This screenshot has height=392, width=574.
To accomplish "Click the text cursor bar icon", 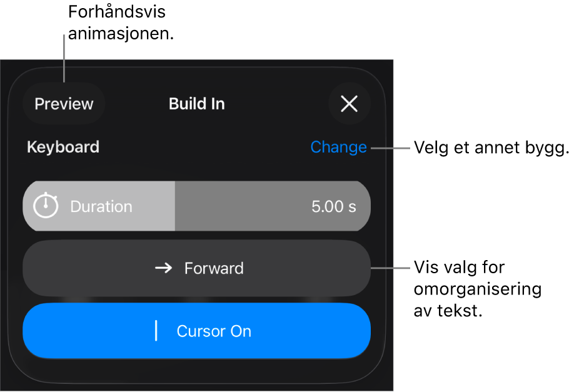I will point(156,331).
